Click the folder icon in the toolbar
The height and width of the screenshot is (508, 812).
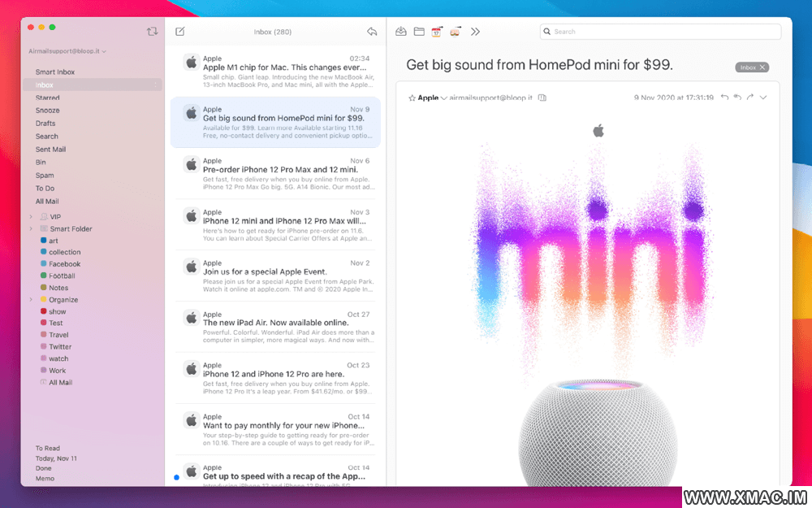(x=419, y=32)
